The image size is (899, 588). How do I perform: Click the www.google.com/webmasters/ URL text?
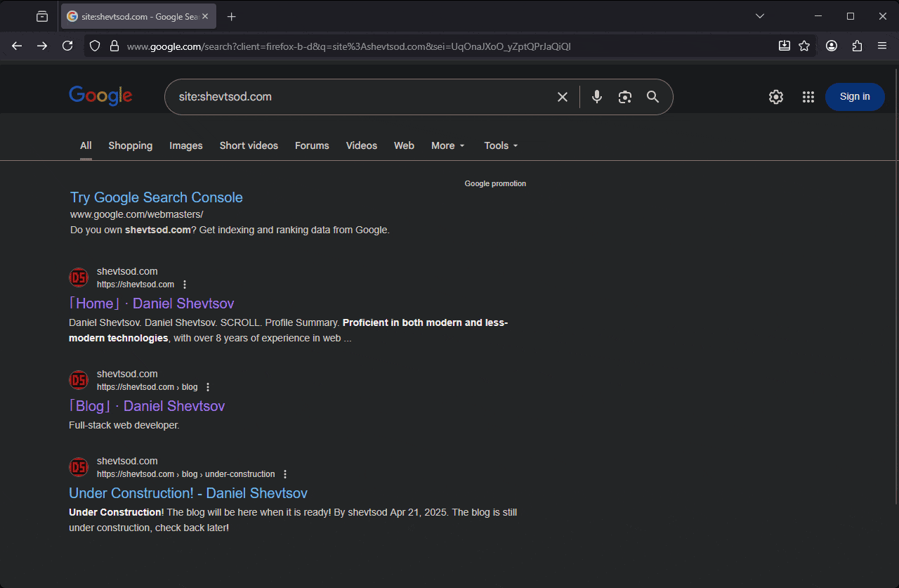[137, 214]
